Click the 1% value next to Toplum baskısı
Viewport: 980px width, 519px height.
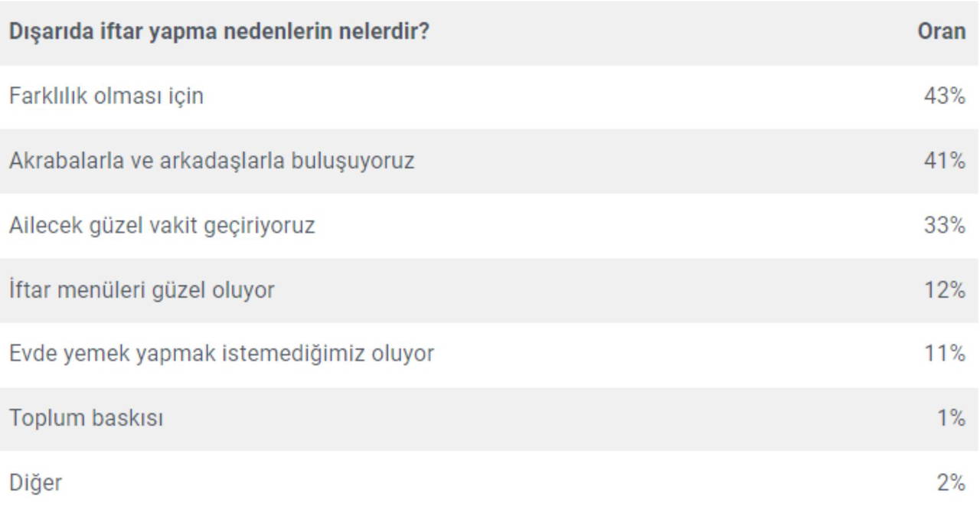click(x=951, y=419)
